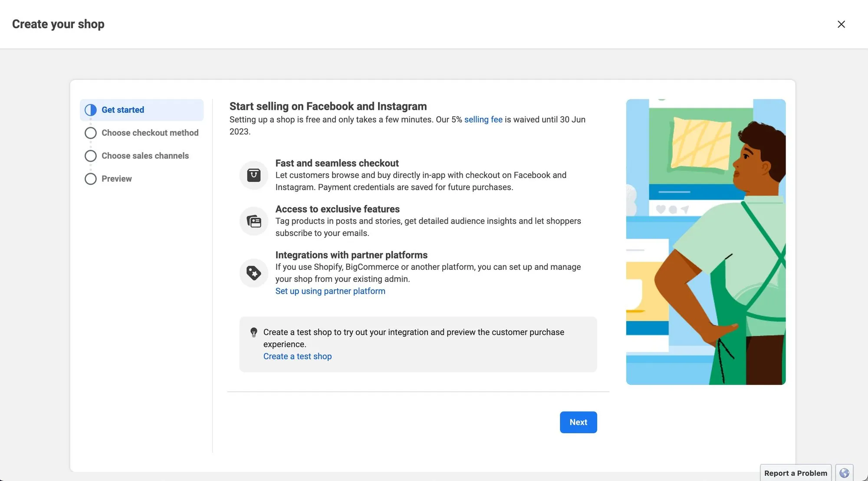This screenshot has height=481, width=868.
Task: Open the Get started step
Action: coord(123,110)
